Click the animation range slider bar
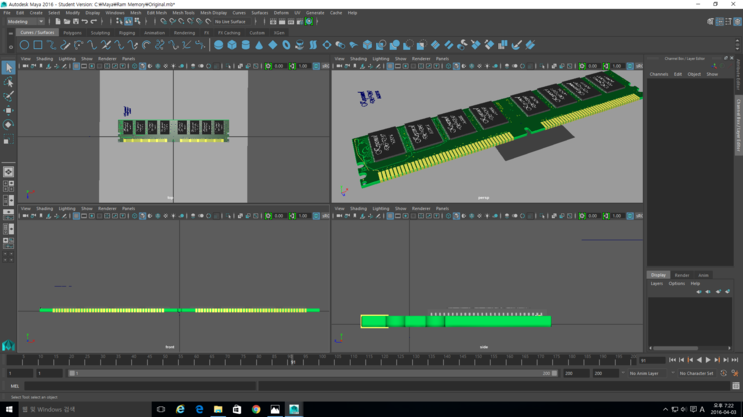This screenshot has height=417, width=743. click(312, 373)
